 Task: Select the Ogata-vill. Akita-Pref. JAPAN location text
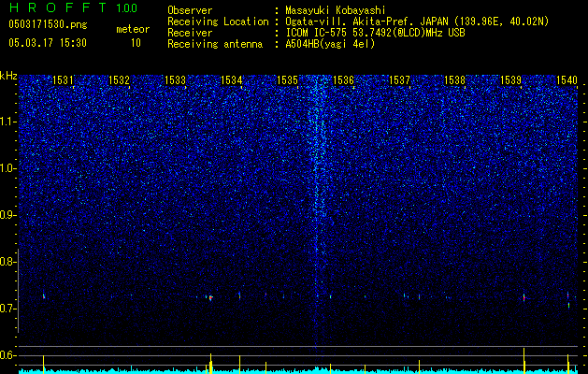coord(417,22)
